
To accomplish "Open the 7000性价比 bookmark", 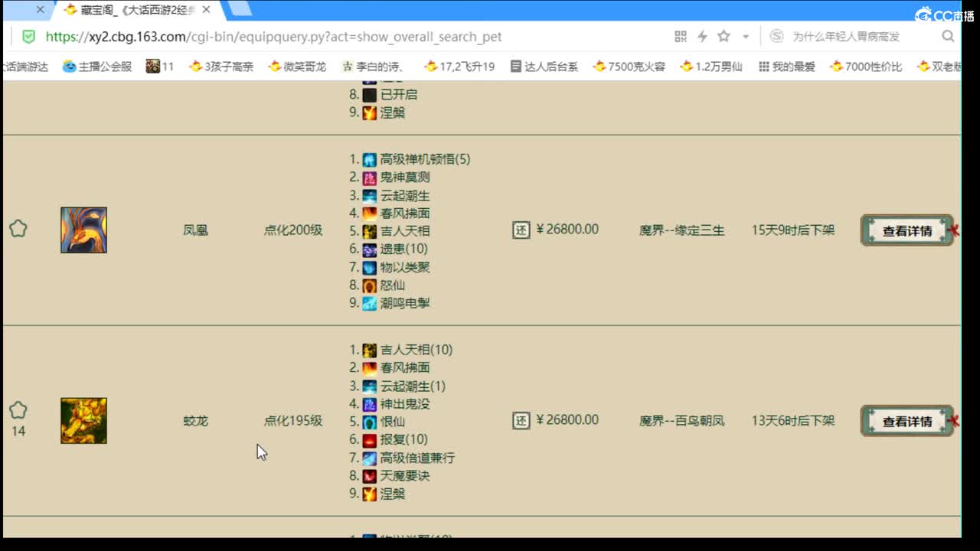I will 866,67.
